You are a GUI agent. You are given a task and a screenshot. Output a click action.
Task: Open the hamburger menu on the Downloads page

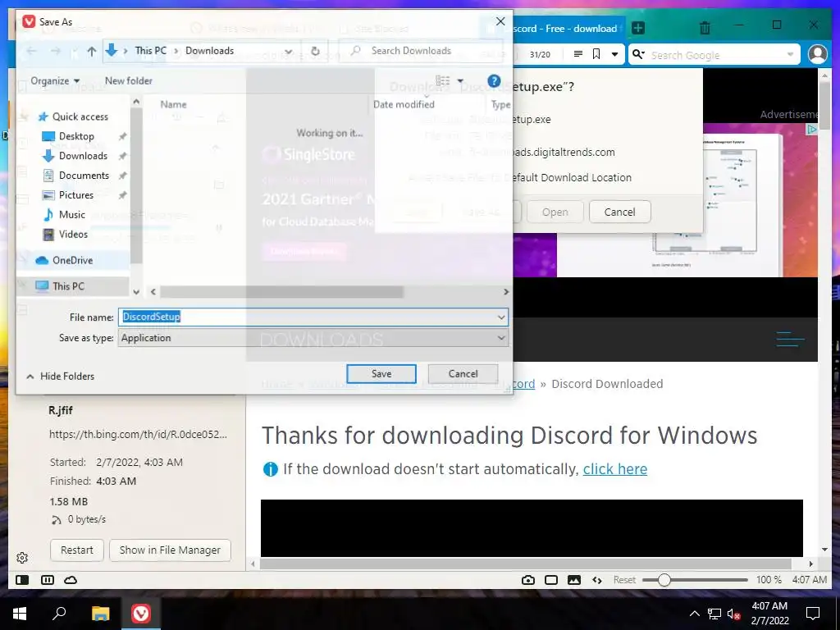coord(790,339)
